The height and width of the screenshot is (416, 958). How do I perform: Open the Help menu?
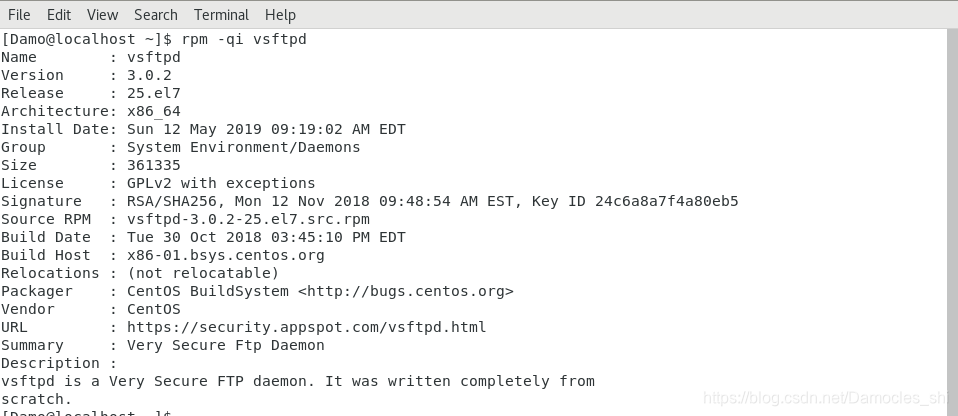coord(280,14)
